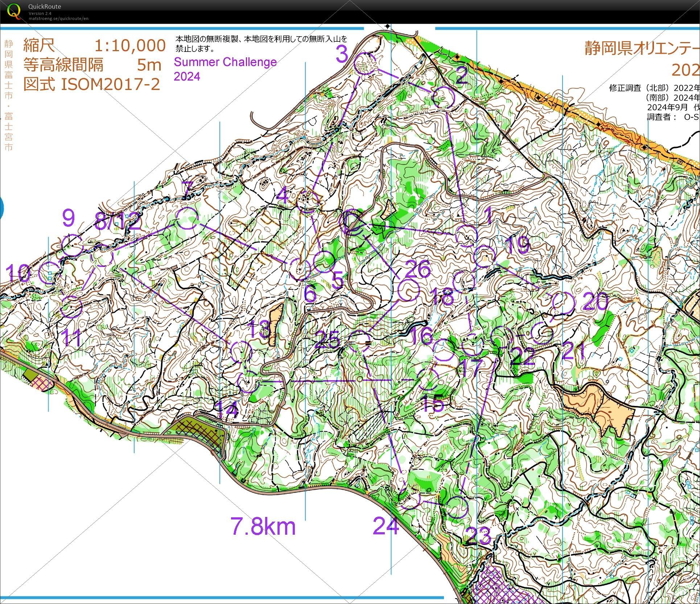Open the matstroeng.se/quickroute/en link
Screen dimensions: 700x604
(58, 19)
